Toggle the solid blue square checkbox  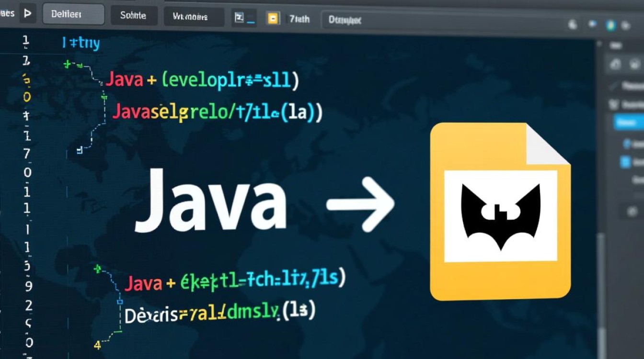pos(625,162)
